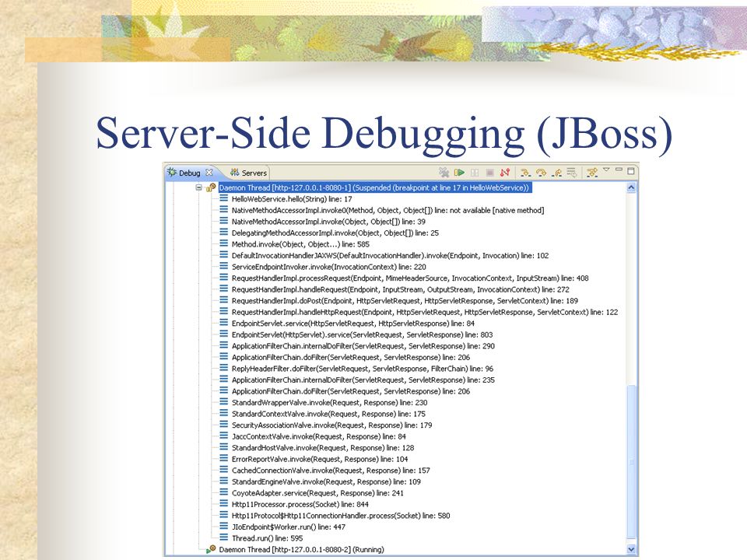Viewport: 747px width, 560px height.
Task: Click the running thread icon for http-127.0.0.1-8080-2
Action: [x=211, y=550]
